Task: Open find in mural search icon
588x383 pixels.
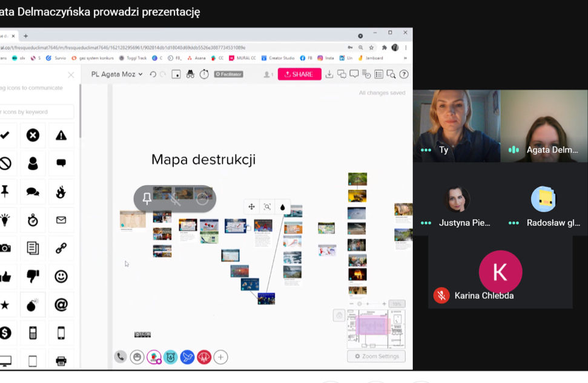Action: (391, 74)
